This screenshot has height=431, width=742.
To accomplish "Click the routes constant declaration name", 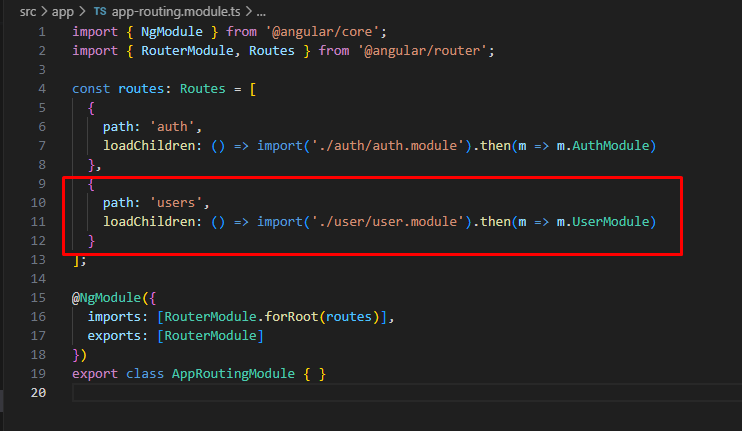I will (141, 88).
